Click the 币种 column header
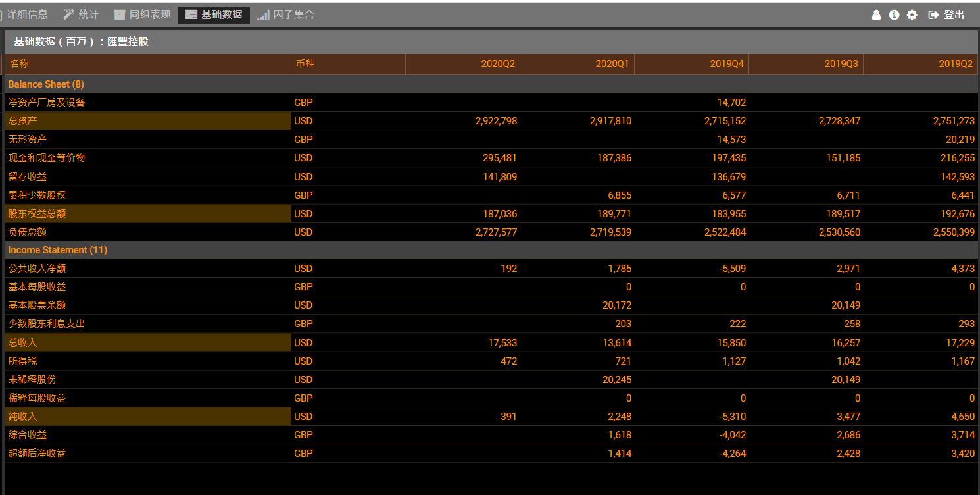The image size is (980, 495). pyautogui.click(x=348, y=64)
